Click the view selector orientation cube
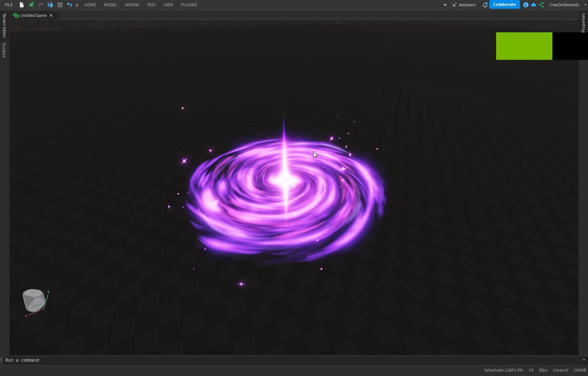Image resolution: width=588 pixels, height=376 pixels. click(34, 300)
